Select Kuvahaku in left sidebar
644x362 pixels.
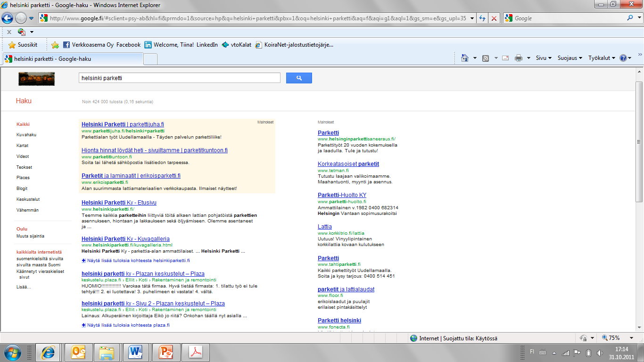tap(26, 135)
